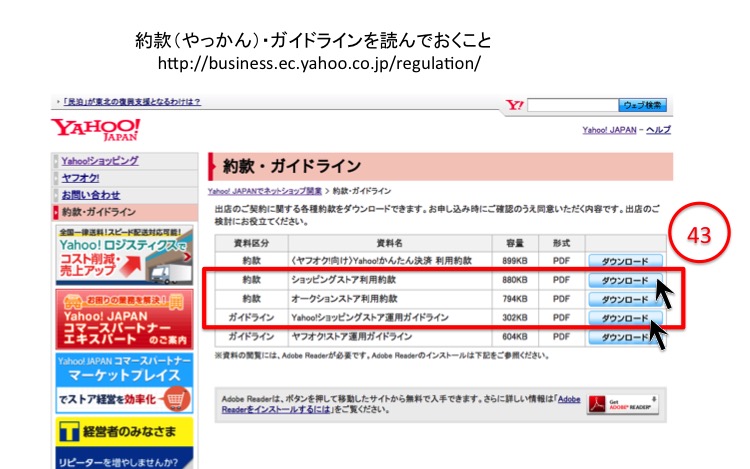Open Adobe Readerをインストールするには link
The width and height of the screenshot is (750, 469).
click(x=276, y=410)
